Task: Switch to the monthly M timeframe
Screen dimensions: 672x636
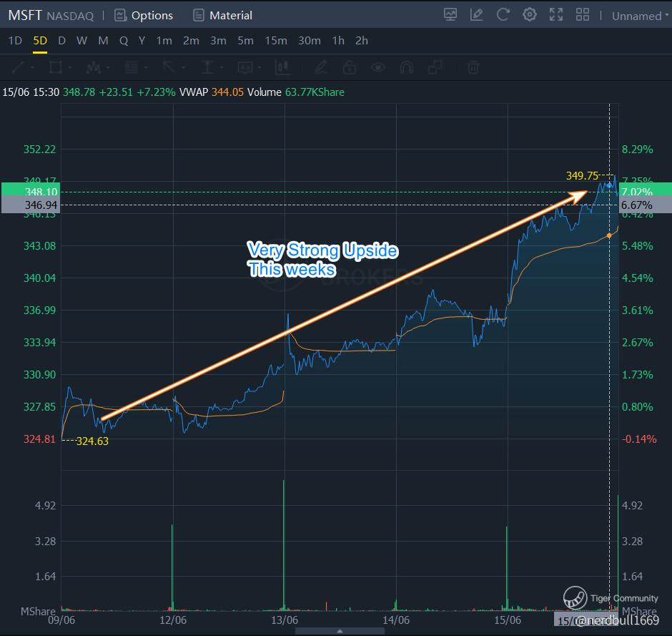Action: [103, 41]
